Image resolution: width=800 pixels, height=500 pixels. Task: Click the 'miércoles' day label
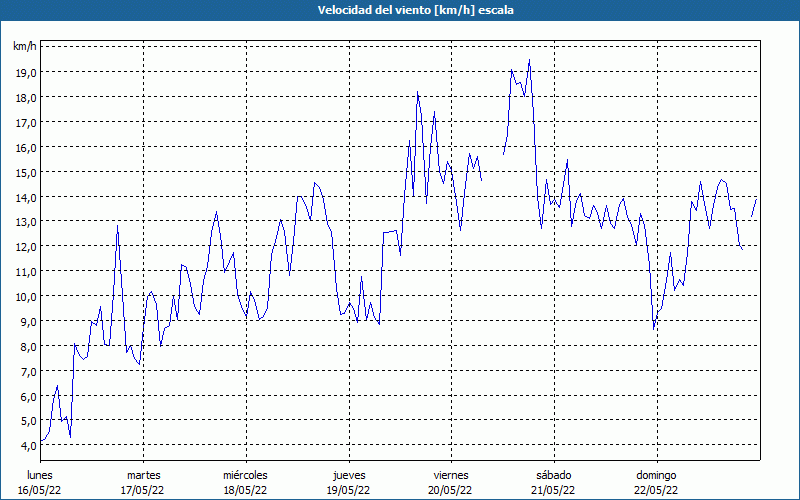(x=245, y=475)
